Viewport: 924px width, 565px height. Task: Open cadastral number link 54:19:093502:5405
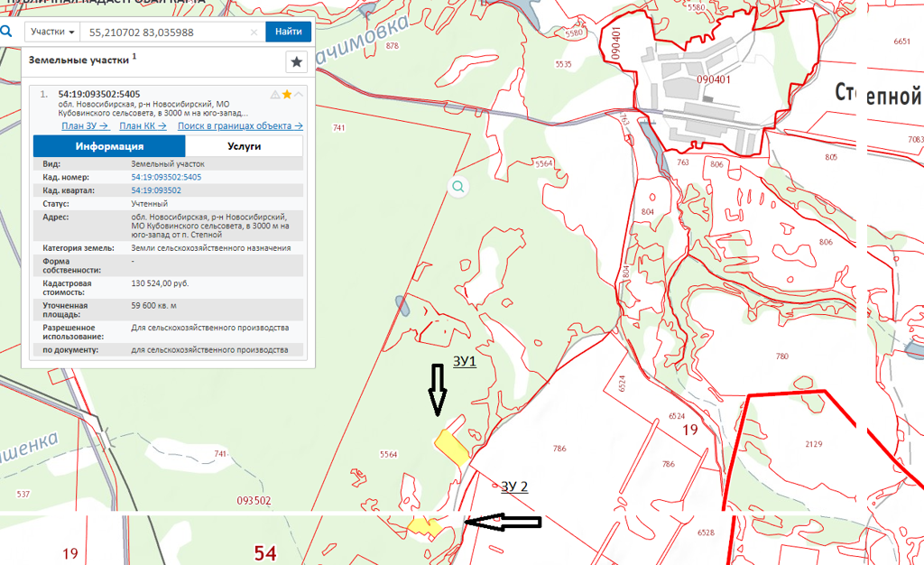(166, 177)
